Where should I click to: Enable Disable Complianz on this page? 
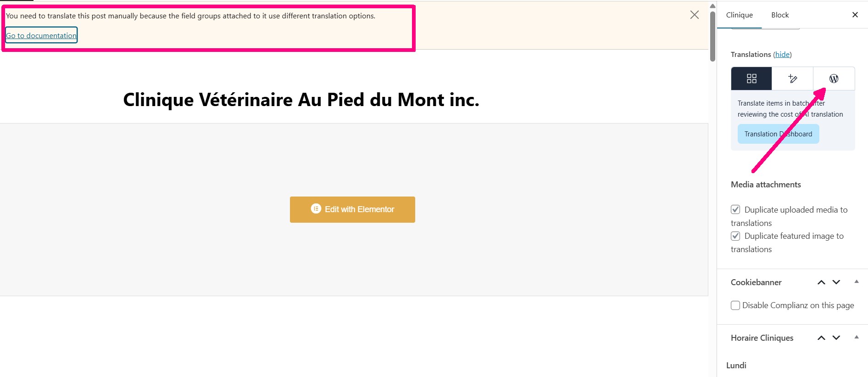[735, 305]
